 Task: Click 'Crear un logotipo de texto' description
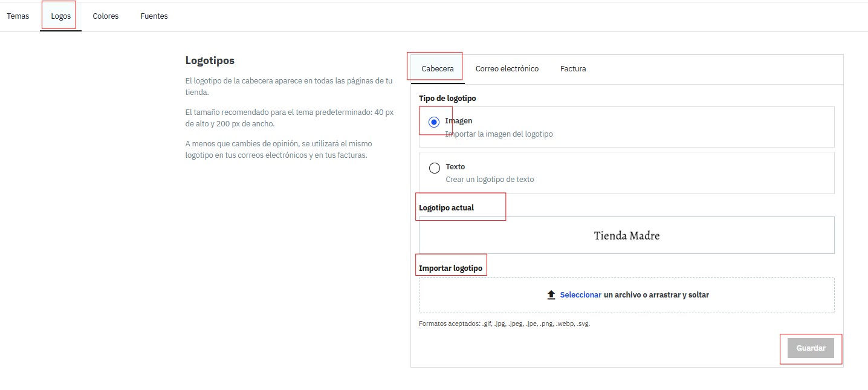coord(490,180)
